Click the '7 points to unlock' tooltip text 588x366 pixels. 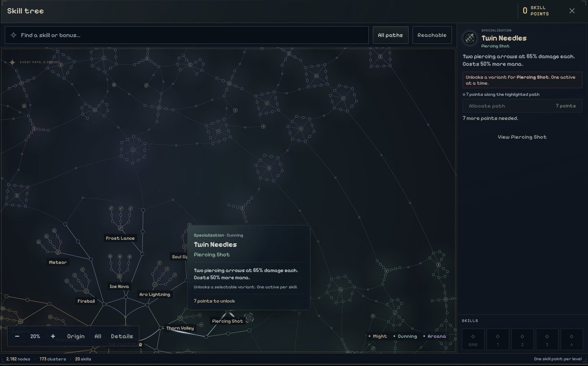pos(214,301)
